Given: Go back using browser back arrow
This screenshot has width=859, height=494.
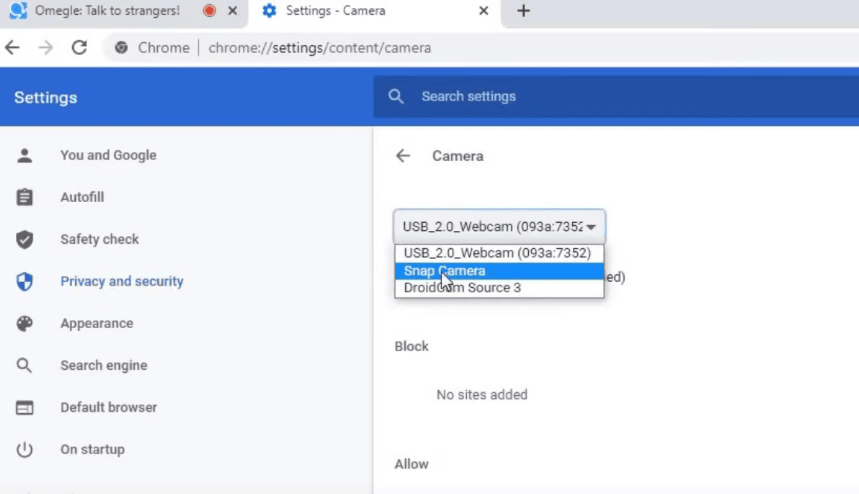Looking at the screenshot, I should point(12,48).
